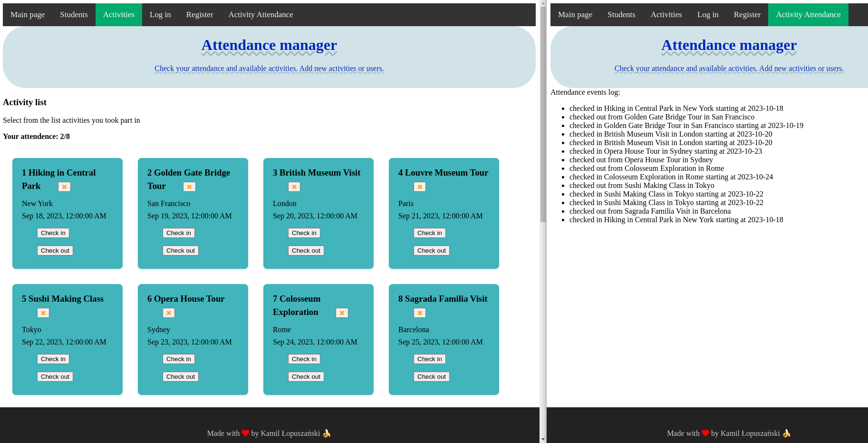
Task: Delete Sagrada Familia Visit activity
Action: click(x=420, y=313)
